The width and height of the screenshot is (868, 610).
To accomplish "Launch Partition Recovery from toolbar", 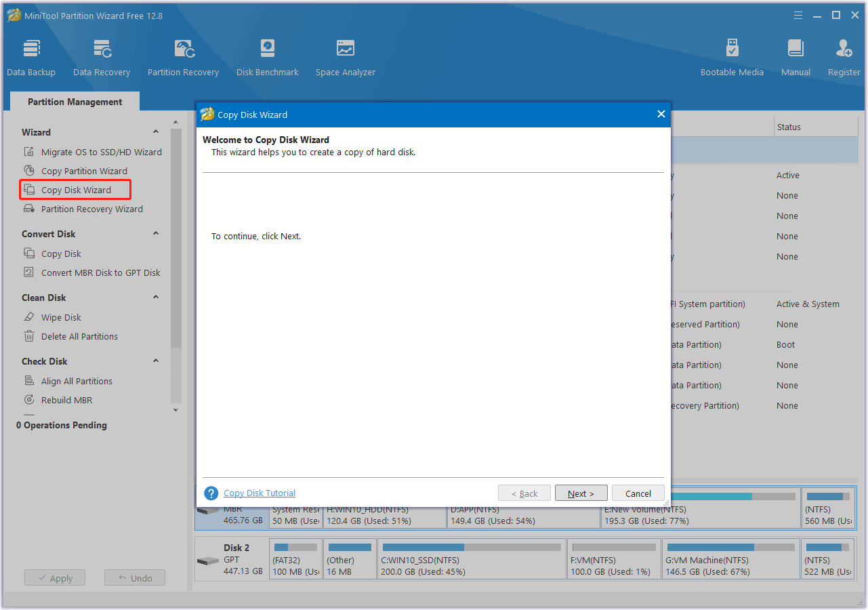I will pos(184,58).
